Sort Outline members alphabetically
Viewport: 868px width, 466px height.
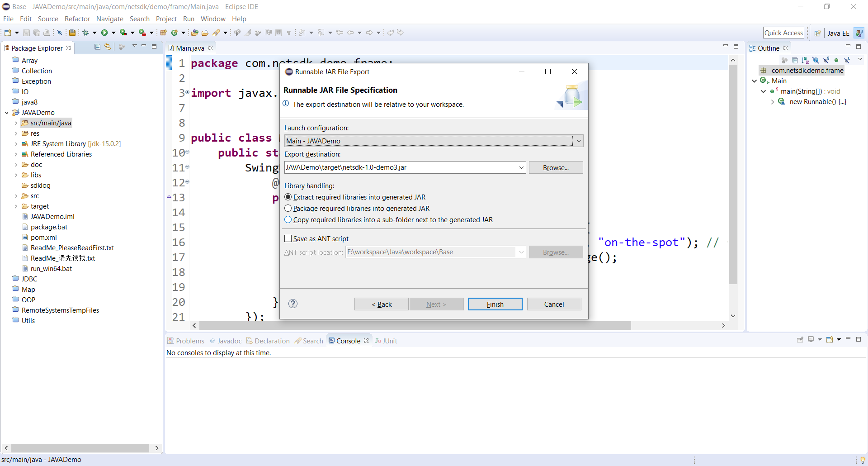point(805,60)
